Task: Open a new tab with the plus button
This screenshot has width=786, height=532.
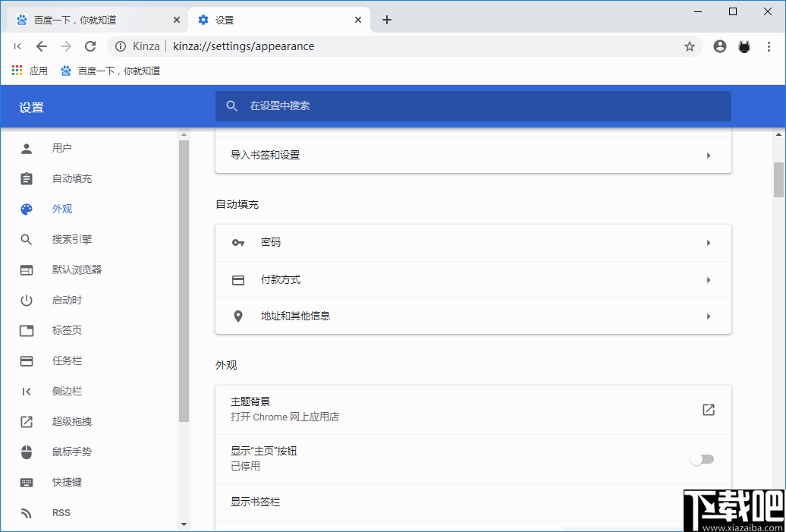Action: [387, 19]
